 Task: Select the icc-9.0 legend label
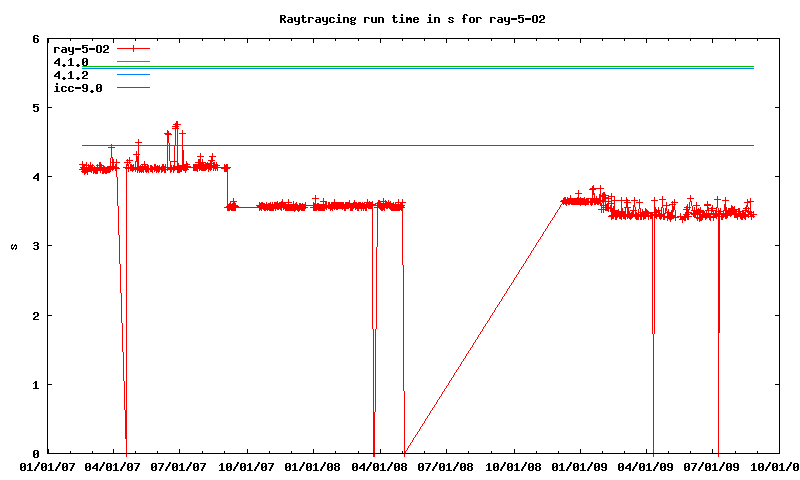click(78, 88)
